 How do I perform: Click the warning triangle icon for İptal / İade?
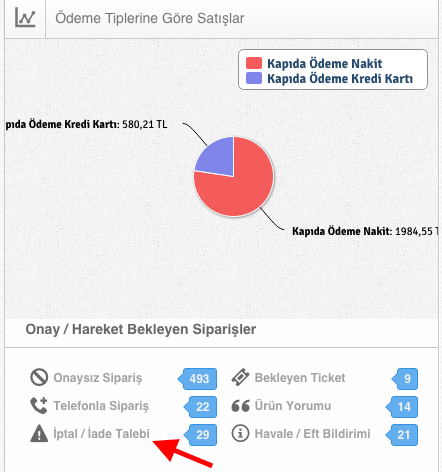pos(39,433)
